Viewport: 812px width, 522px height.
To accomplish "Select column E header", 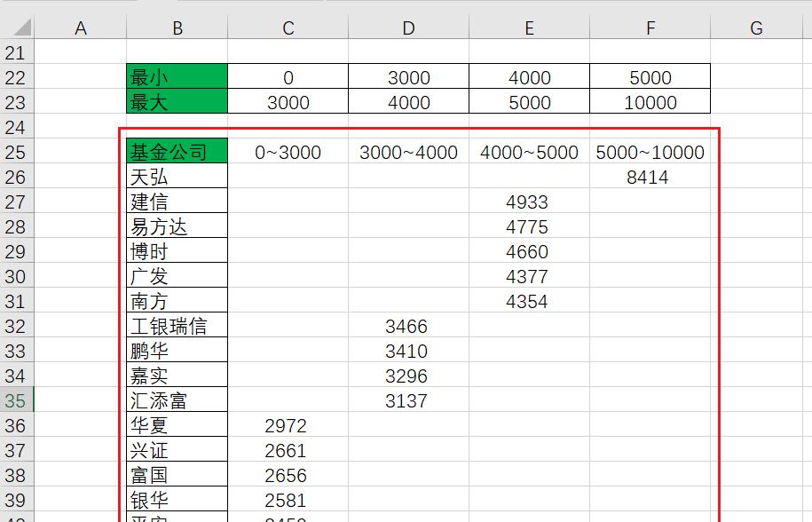I will click(529, 28).
